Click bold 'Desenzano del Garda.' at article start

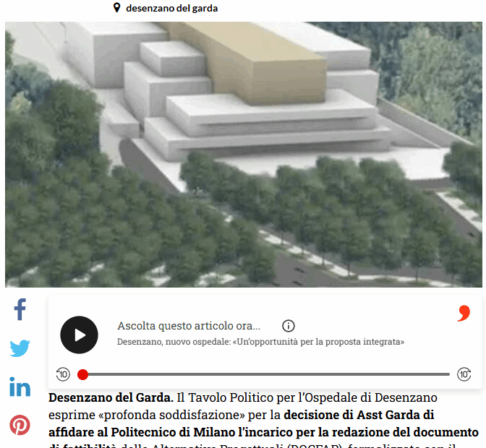coord(111,398)
